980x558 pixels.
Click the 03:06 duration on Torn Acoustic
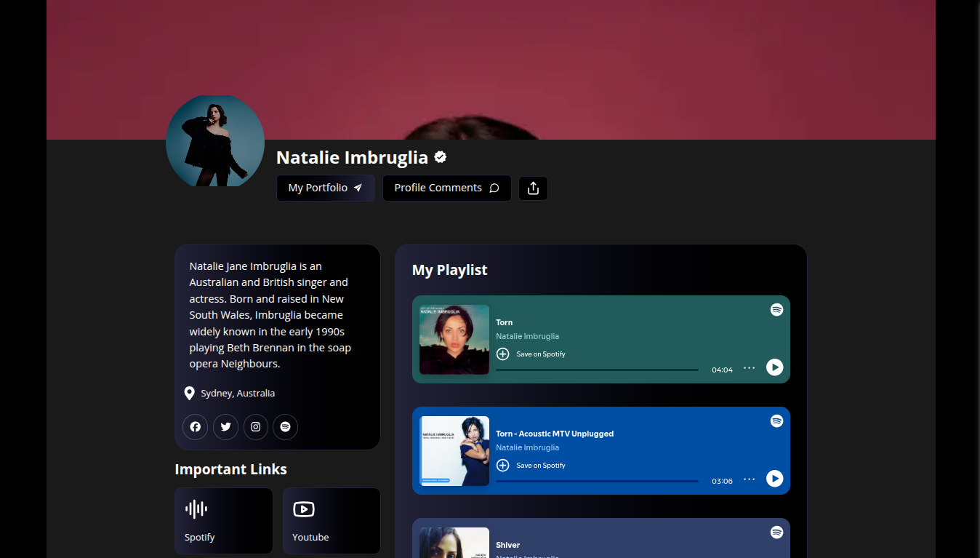722,481
